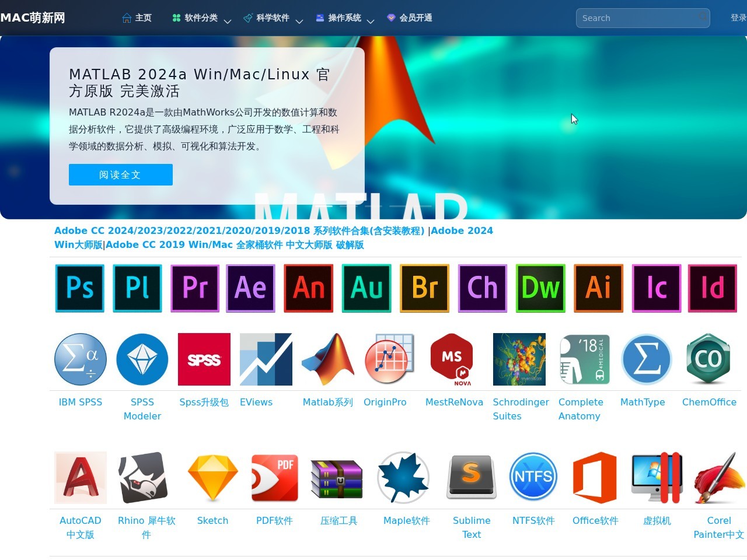This screenshot has width=747, height=560.
Task: Open the Character Animator (Ch) icon
Action: tap(483, 288)
